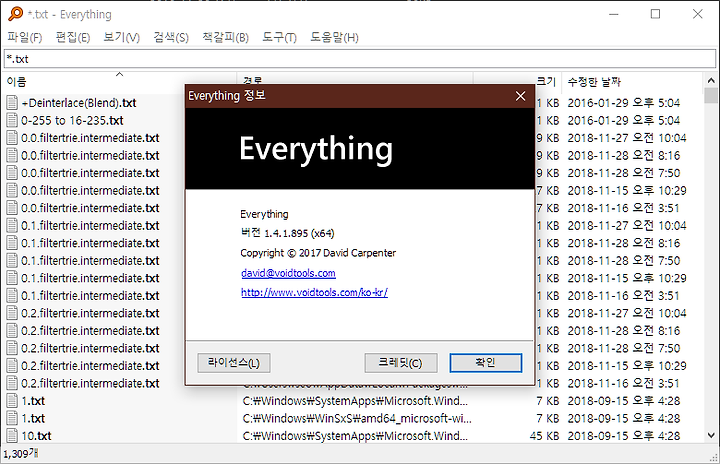Select 0.0.filtertrie.intermediate.txt dated 2018-11-27
Screen dimensions: 720x464
90,138
